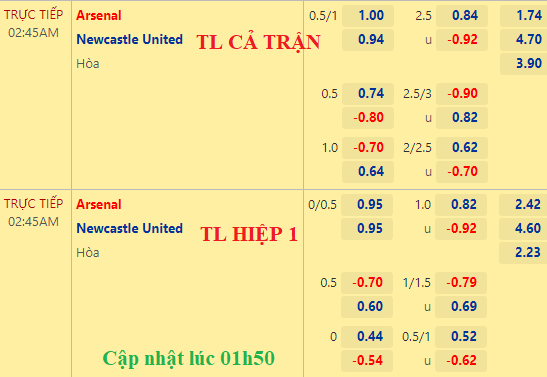The height and width of the screenshot is (377, 547).
Task: Select under odds 0.82 for 2.5/3 line
Action: tap(462, 118)
